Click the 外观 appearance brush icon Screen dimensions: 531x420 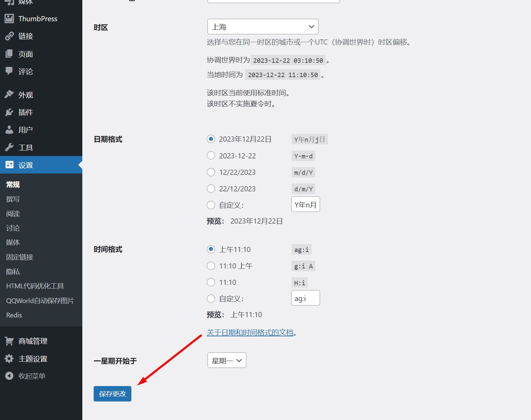pyautogui.click(x=9, y=95)
